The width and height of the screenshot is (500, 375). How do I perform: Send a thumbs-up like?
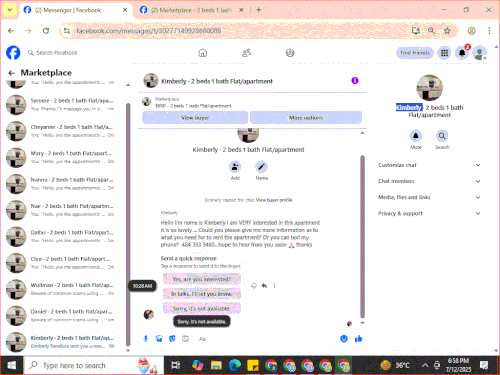tap(359, 339)
